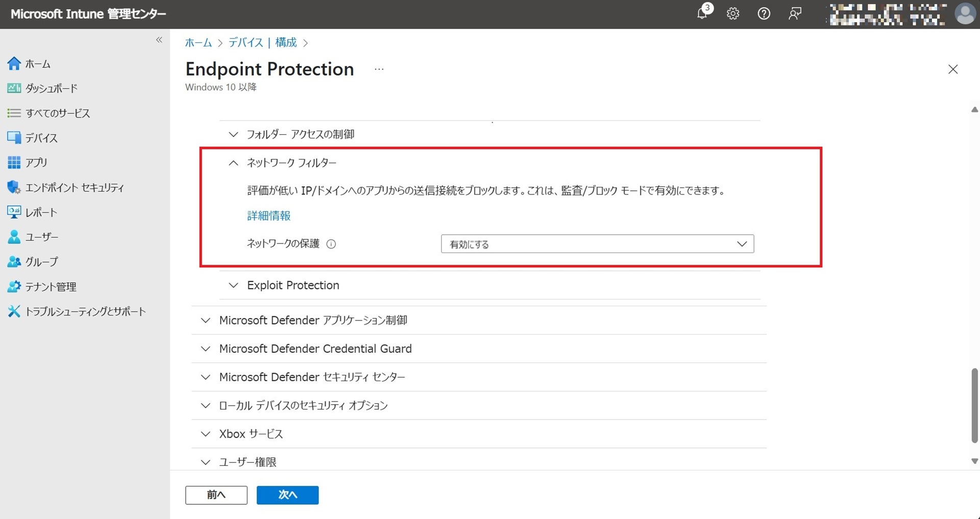
Task: Open グループ in the sidebar
Action: tap(42, 261)
